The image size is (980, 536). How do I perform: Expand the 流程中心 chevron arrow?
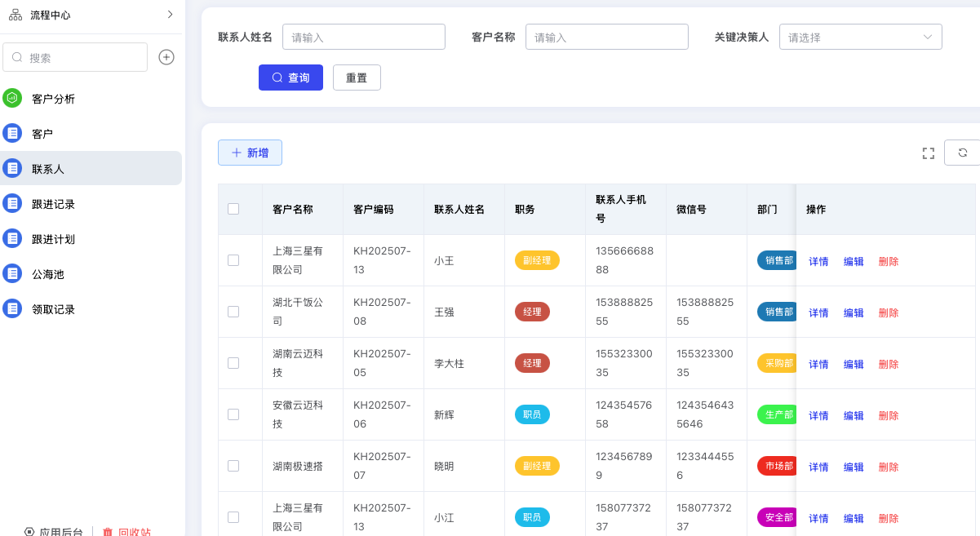tap(170, 14)
